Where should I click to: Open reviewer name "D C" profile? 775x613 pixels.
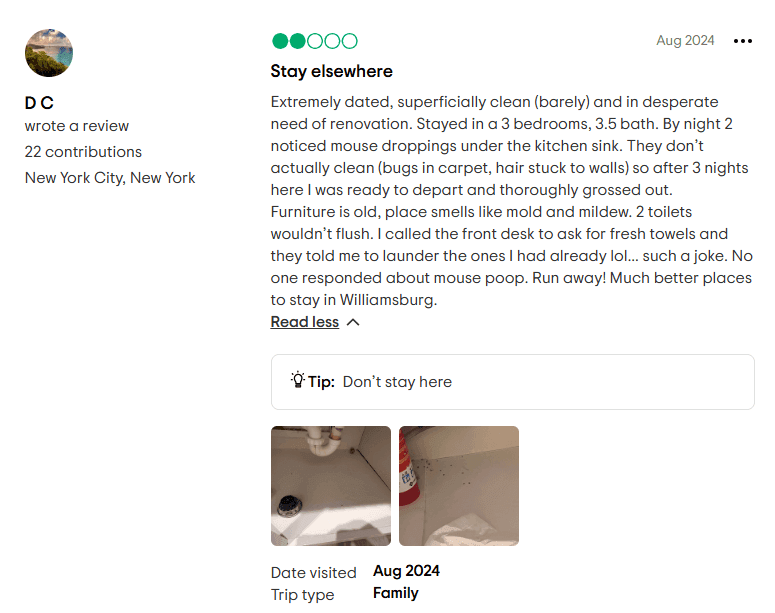39,103
